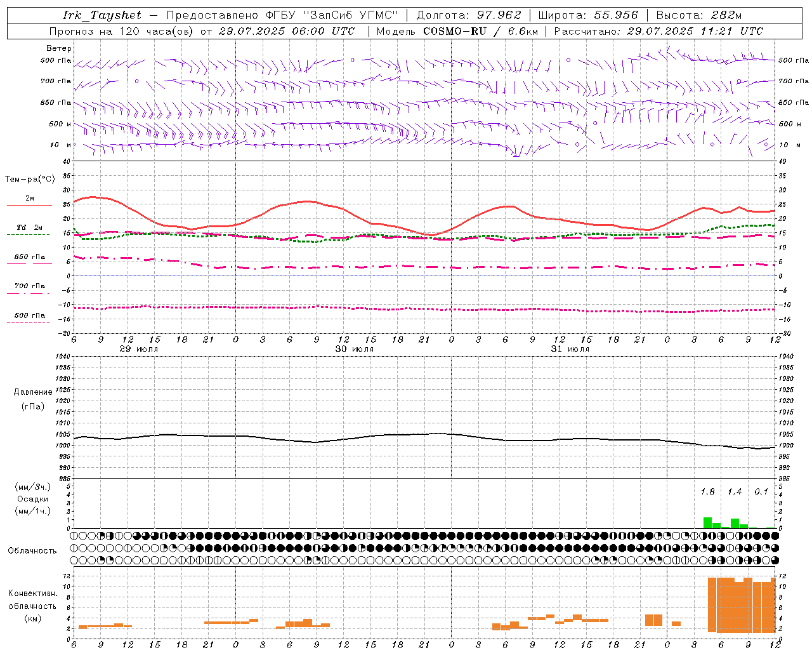
Task: Select the 'Долгота: 97.962' header text
Action: [469, 15]
